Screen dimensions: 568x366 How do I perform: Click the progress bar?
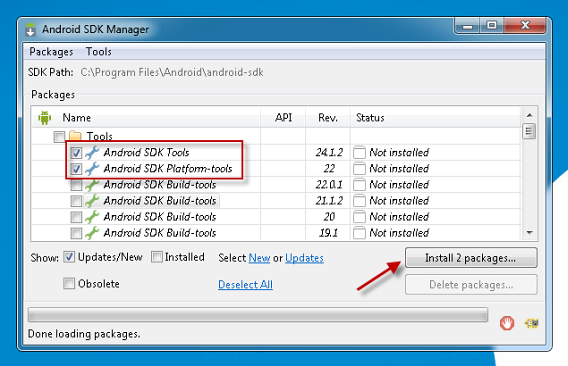258,315
